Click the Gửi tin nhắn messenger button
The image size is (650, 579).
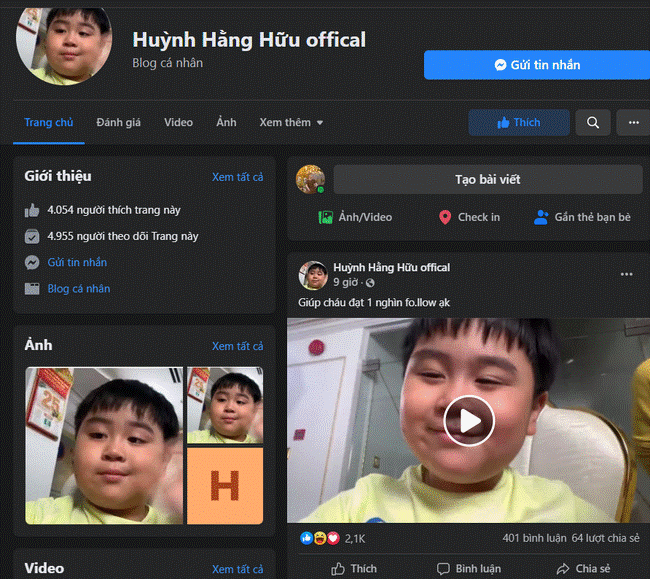(x=537, y=65)
